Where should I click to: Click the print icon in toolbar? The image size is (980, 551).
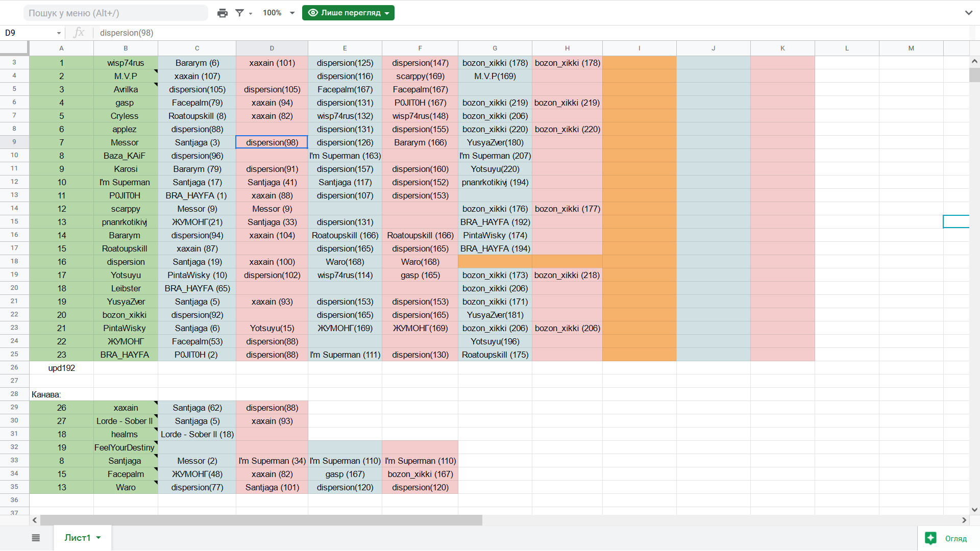coord(222,13)
